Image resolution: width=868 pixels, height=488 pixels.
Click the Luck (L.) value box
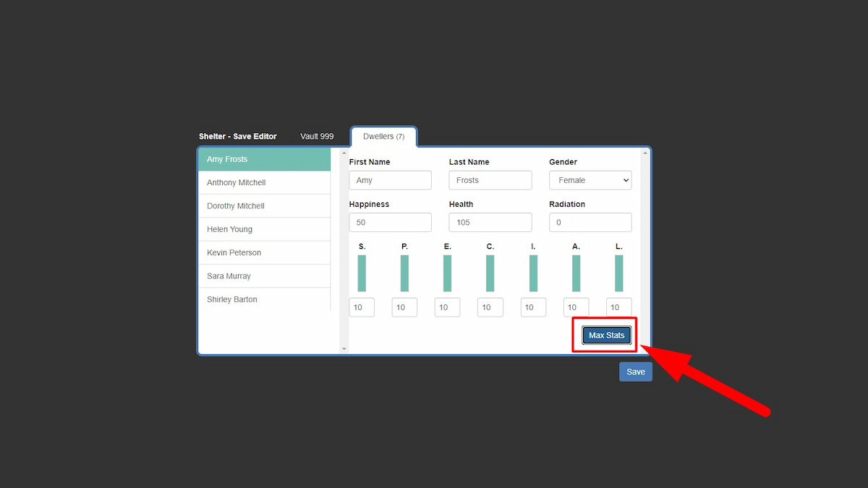[x=618, y=307]
